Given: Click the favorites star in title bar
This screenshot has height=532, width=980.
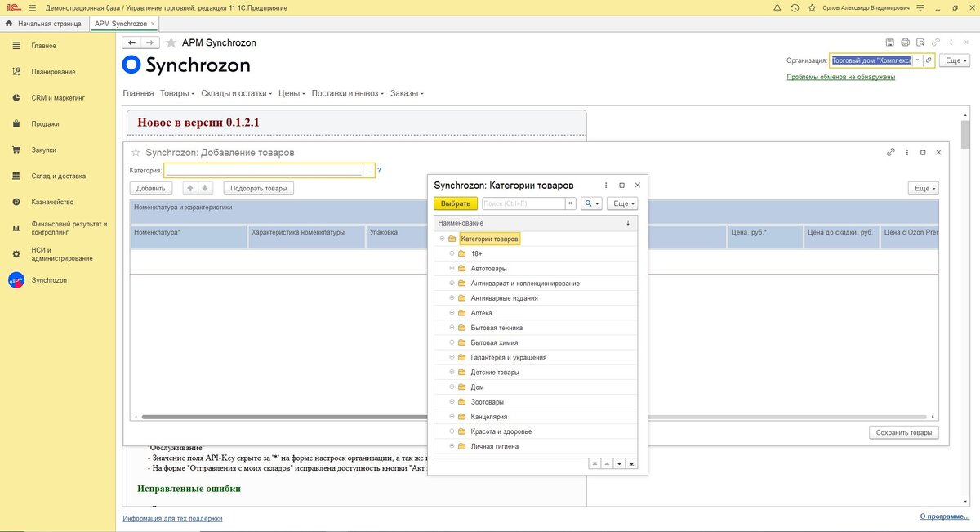Looking at the screenshot, I should point(813,7).
